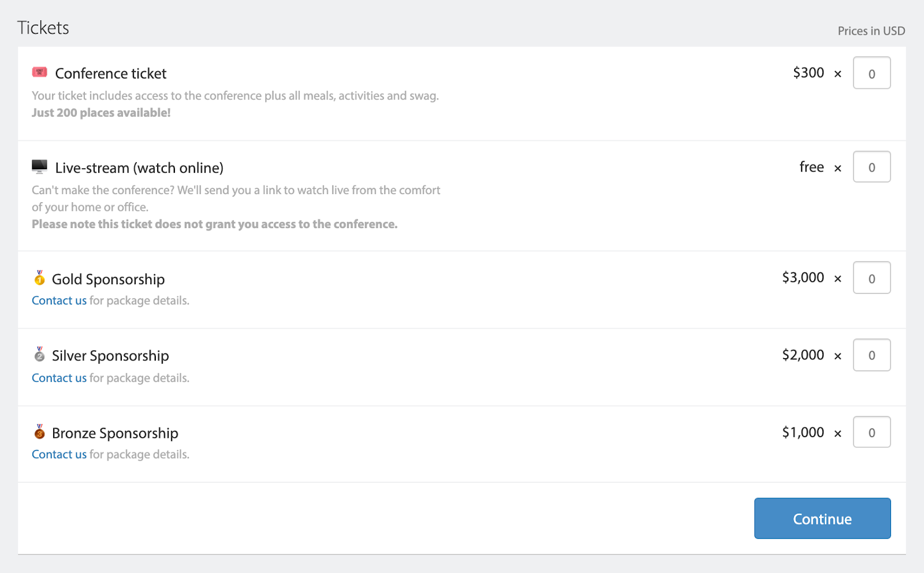
Task: Click the silver medal sponsorship icon
Action: (x=39, y=355)
